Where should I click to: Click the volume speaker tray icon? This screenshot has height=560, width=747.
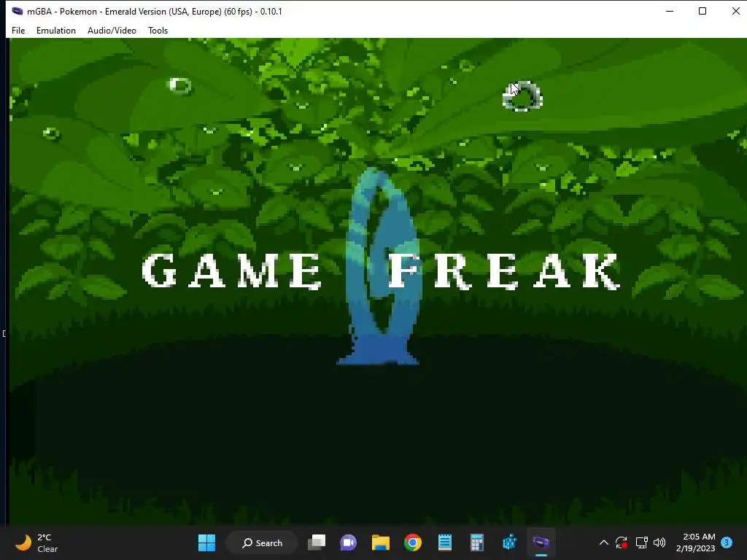pos(659,542)
